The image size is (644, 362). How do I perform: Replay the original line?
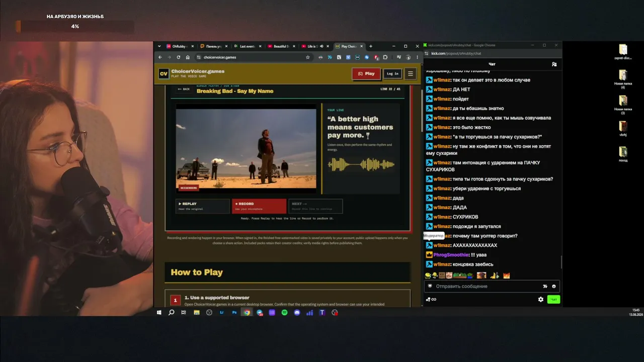pyautogui.click(x=202, y=206)
